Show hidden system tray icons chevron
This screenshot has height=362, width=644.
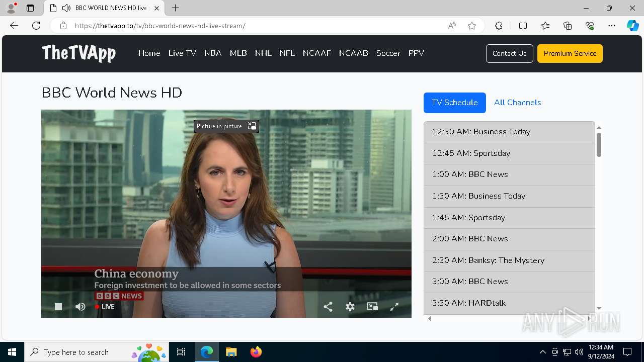click(x=542, y=352)
